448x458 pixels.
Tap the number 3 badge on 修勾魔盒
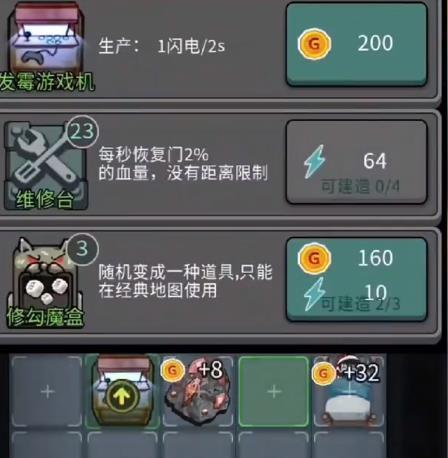(x=83, y=248)
